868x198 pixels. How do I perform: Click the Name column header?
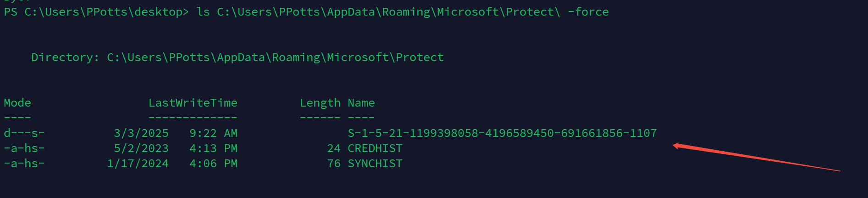tap(361, 103)
